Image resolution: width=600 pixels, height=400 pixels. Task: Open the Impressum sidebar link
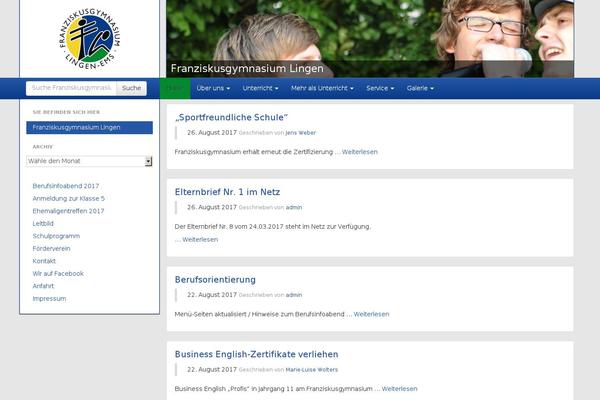click(49, 299)
